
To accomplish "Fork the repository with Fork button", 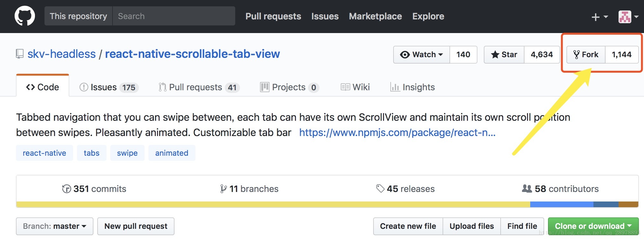I will [x=586, y=55].
